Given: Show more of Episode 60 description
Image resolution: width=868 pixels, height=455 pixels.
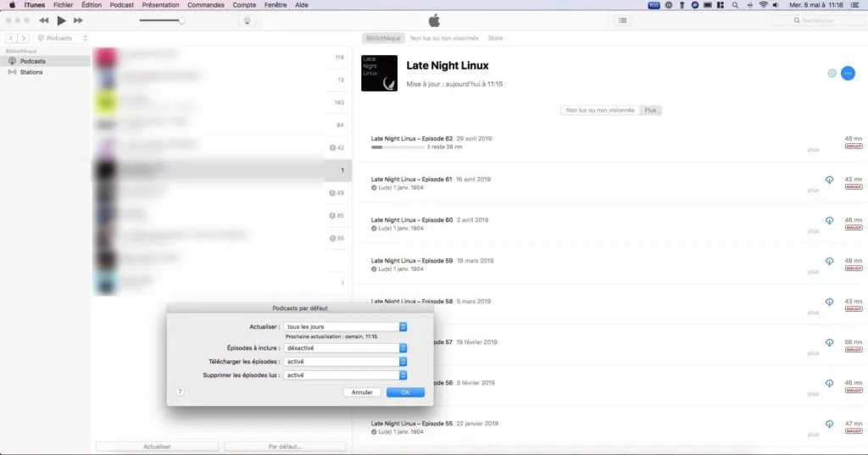Looking at the screenshot, I should pos(813,230).
